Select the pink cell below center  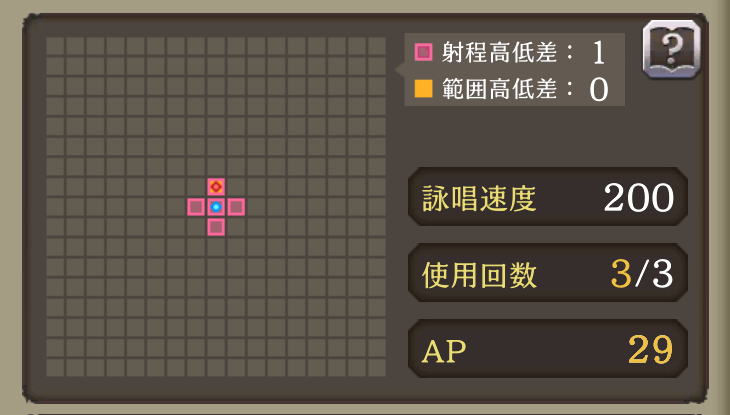tap(216, 227)
